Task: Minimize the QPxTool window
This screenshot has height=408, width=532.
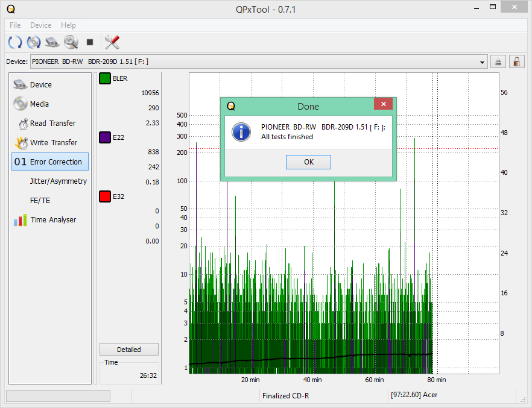Action: point(477,7)
